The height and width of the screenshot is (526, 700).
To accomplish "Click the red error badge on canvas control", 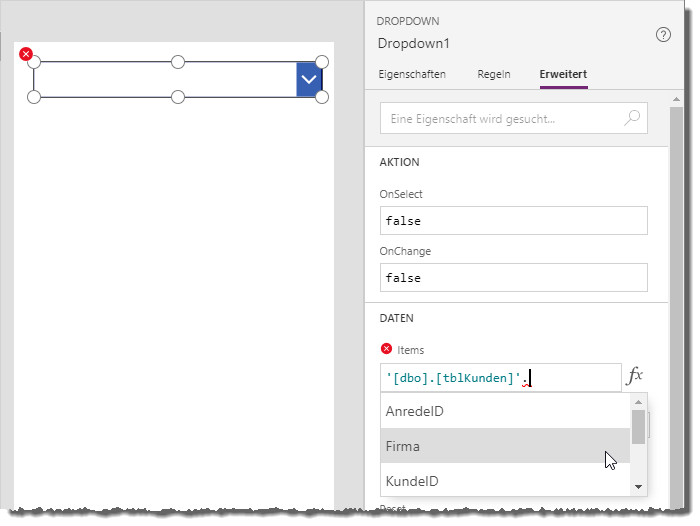I will tap(26, 54).
